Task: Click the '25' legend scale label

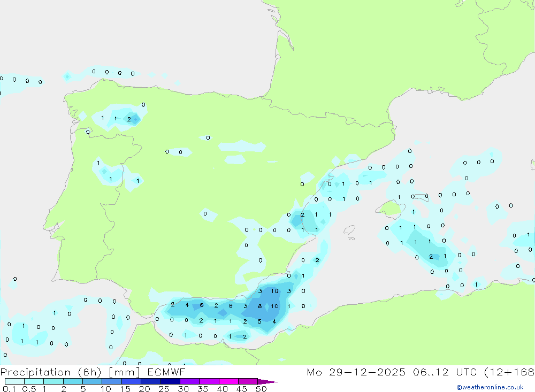Action: click(164, 389)
